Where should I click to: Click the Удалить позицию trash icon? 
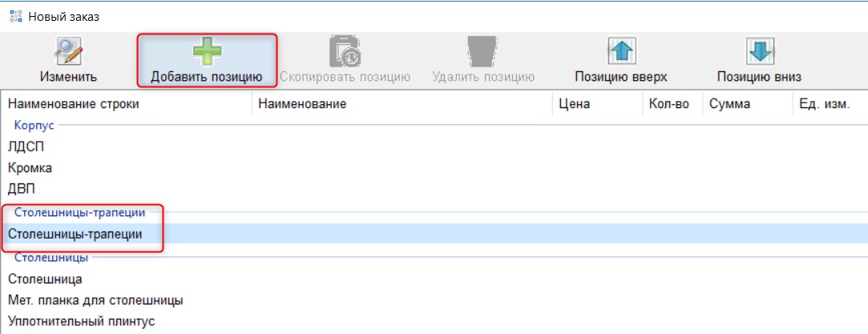[x=482, y=53]
